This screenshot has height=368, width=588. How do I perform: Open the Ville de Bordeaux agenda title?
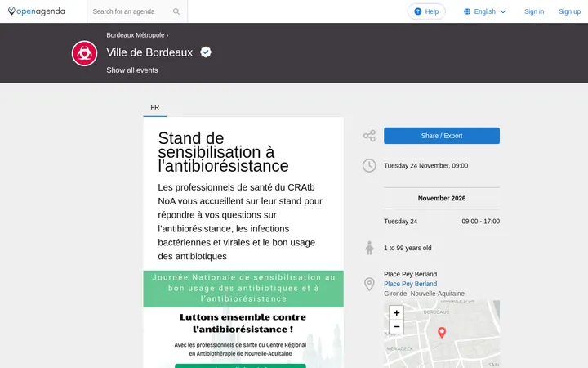tap(149, 52)
